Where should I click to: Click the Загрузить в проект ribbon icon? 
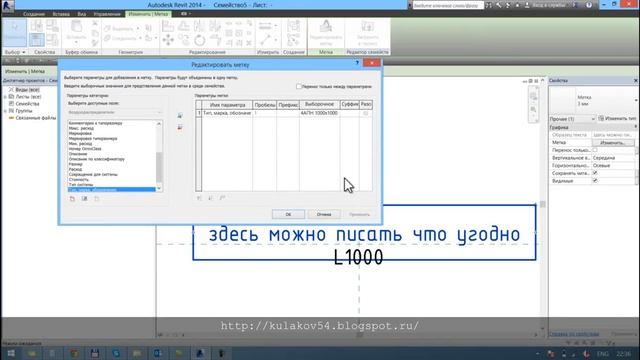click(x=367, y=27)
